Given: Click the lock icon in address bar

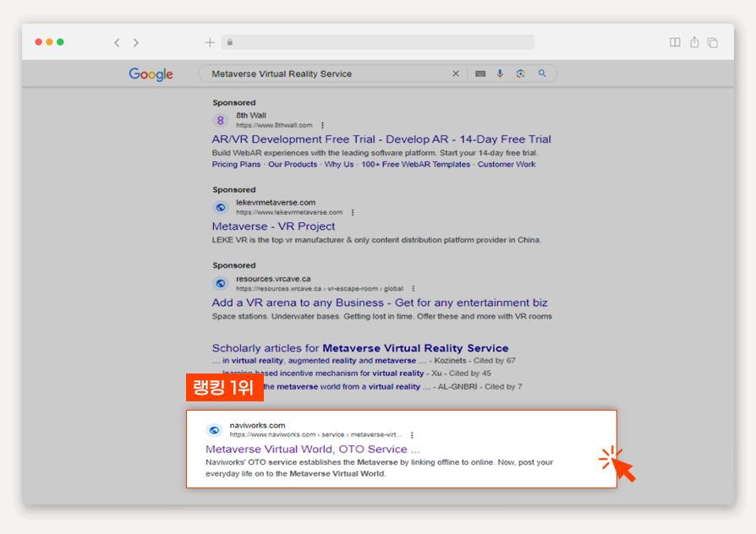Looking at the screenshot, I should [230, 42].
